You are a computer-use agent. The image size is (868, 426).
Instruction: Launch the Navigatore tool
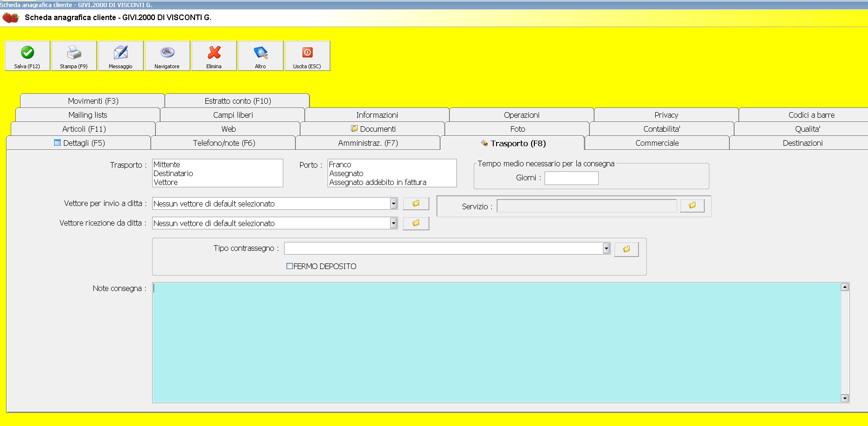[168, 56]
